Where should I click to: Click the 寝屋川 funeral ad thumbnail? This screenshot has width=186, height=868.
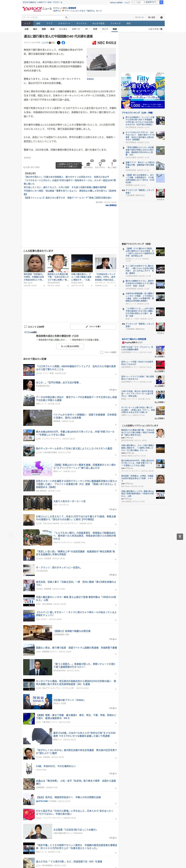coord(38,632)
